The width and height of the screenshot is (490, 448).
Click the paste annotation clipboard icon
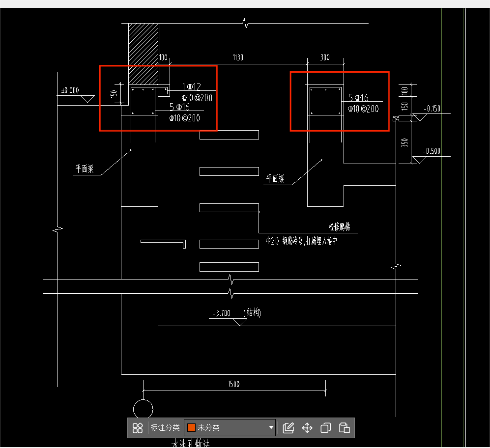click(345, 428)
